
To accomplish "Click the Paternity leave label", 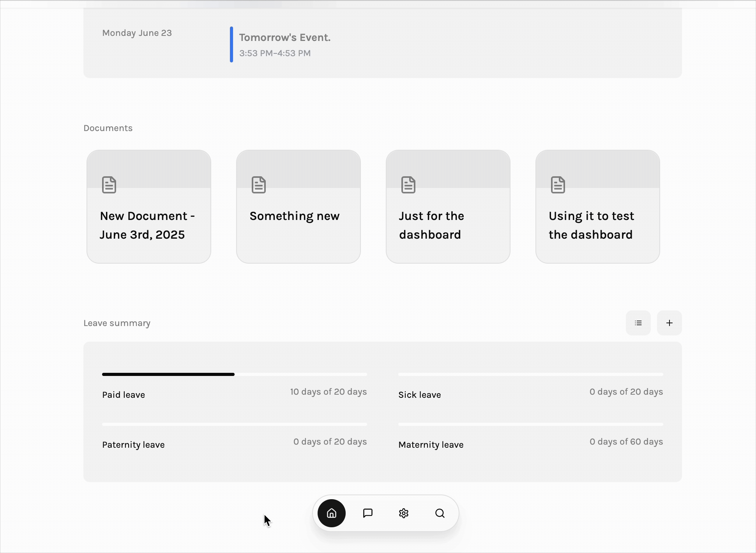I will [x=133, y=445].
